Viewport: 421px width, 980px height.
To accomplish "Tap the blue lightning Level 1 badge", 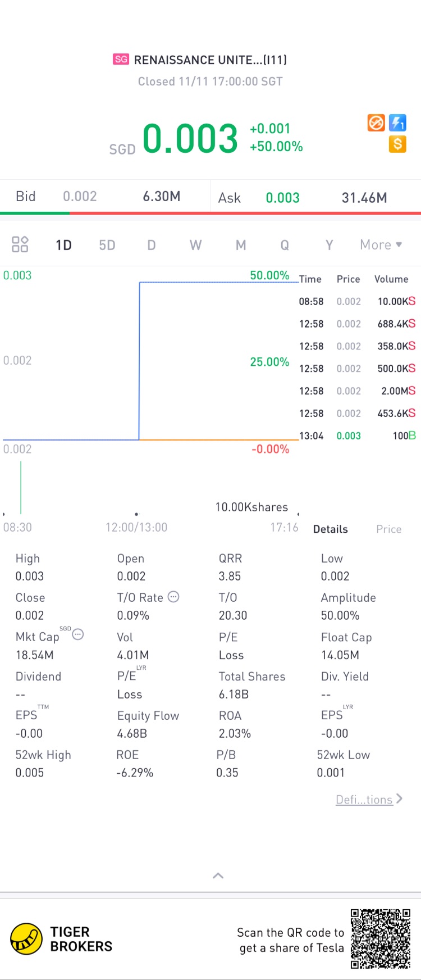I will pos(397,122).
